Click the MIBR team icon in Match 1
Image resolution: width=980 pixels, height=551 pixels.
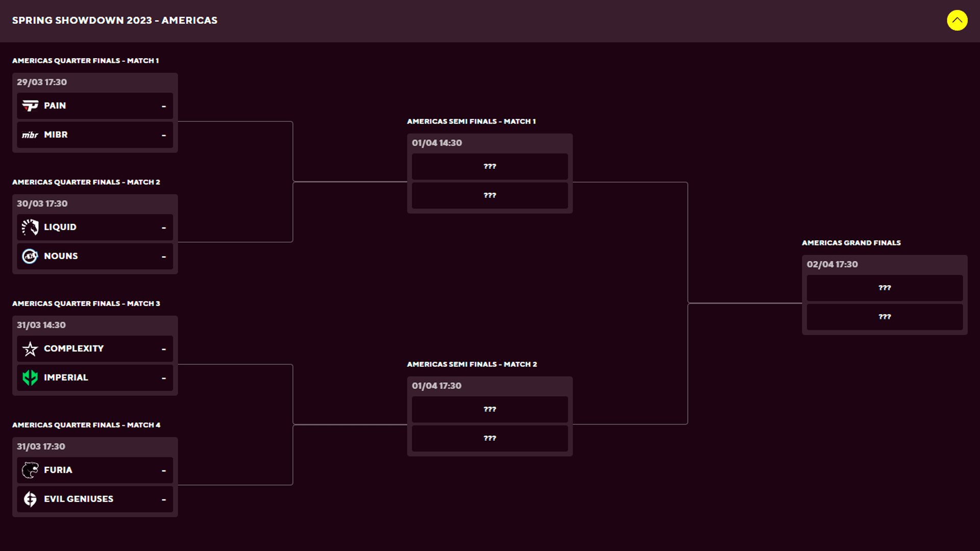pos(30,135)
